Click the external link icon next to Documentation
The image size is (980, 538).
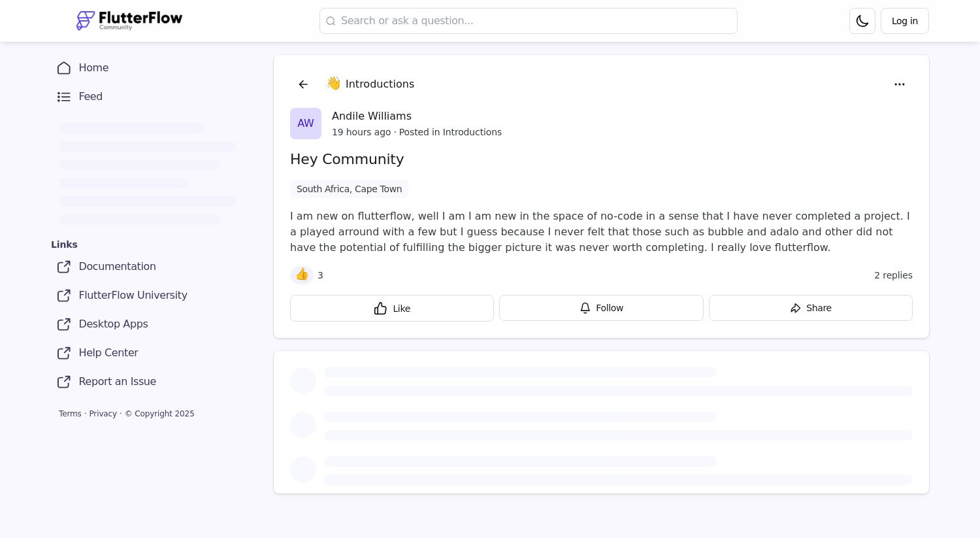63,267
